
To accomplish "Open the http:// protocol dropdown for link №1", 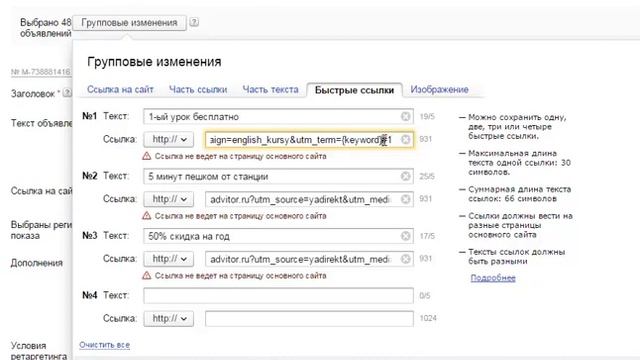I will [x=169, y=140].
